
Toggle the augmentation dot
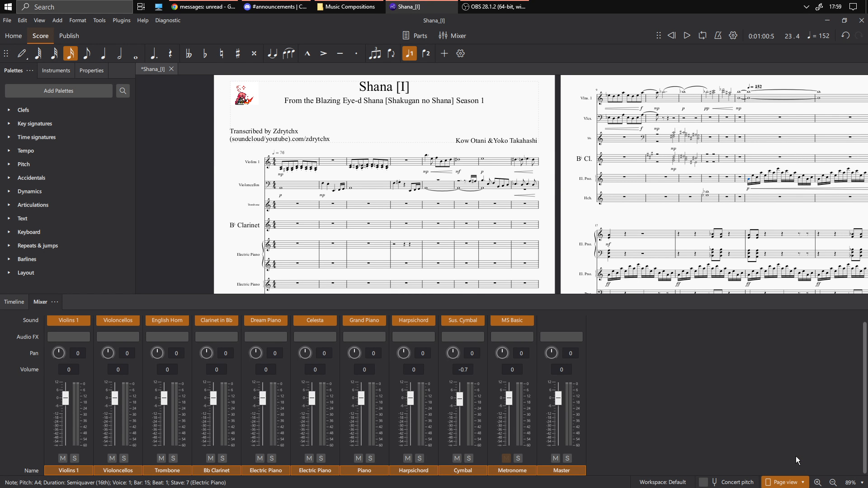(154, 54)
